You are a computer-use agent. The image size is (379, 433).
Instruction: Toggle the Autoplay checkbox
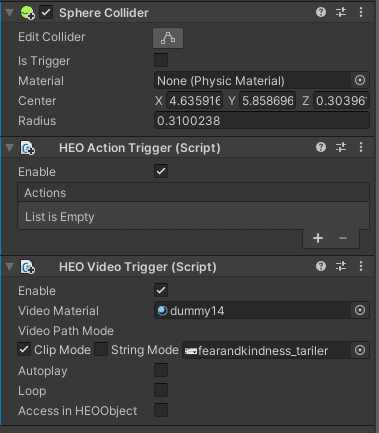161,370
